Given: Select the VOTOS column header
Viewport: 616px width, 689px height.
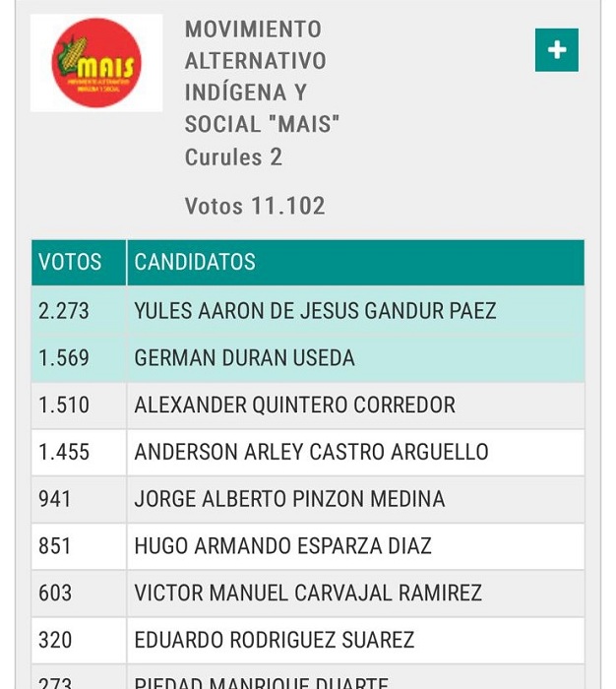Looking at the screenshot, I should 79,263.
